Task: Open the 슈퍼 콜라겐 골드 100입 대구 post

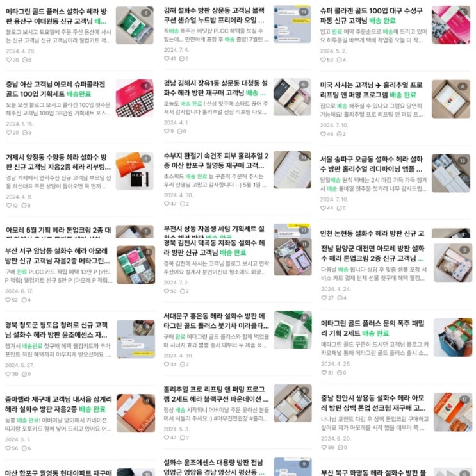Action: tap(372, 15)
